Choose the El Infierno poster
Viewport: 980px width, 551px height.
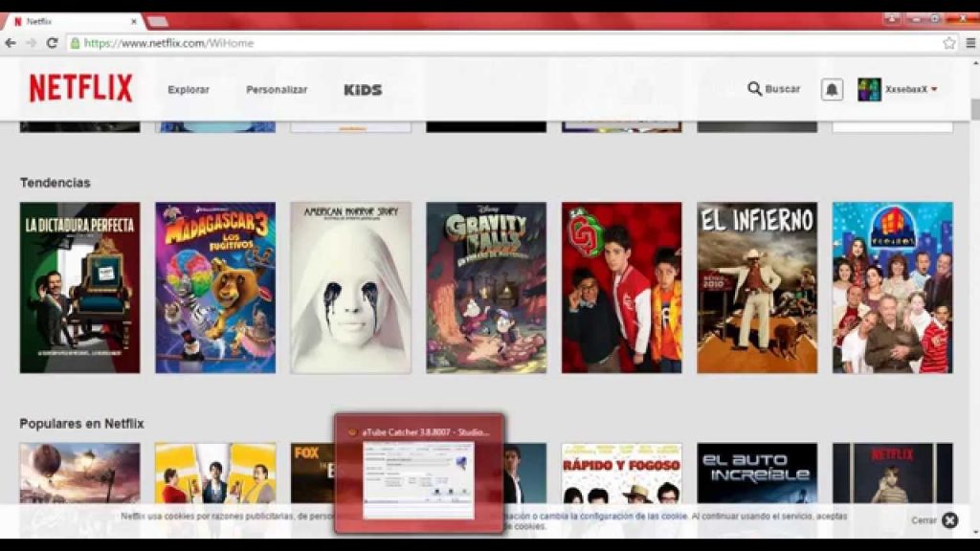tap(757, 287)
